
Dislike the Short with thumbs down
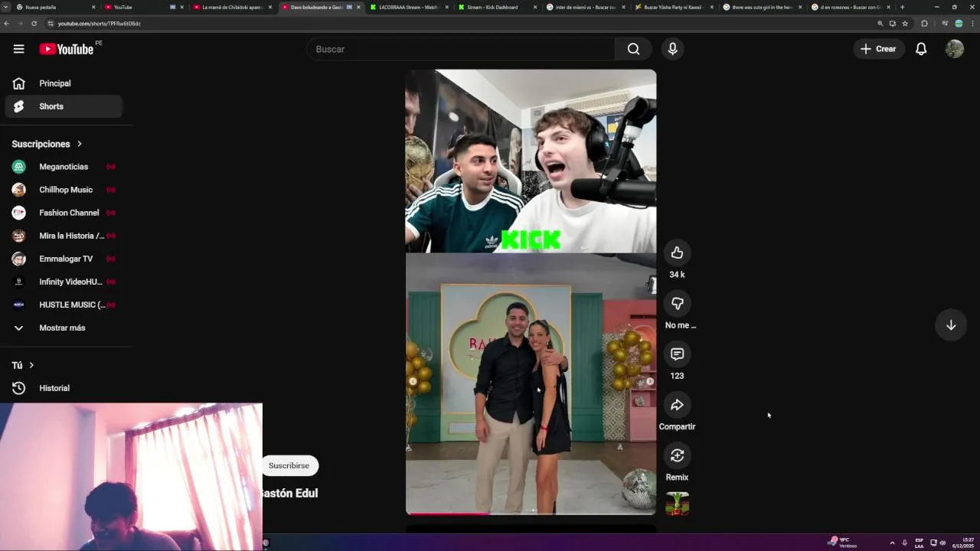point(677,303)
